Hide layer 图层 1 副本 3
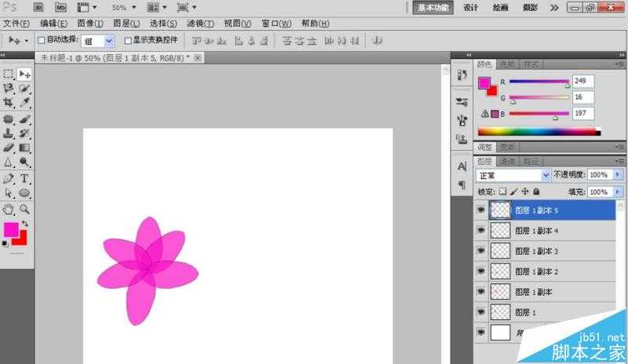Viewport: 628px width, 364px height. 480,250
